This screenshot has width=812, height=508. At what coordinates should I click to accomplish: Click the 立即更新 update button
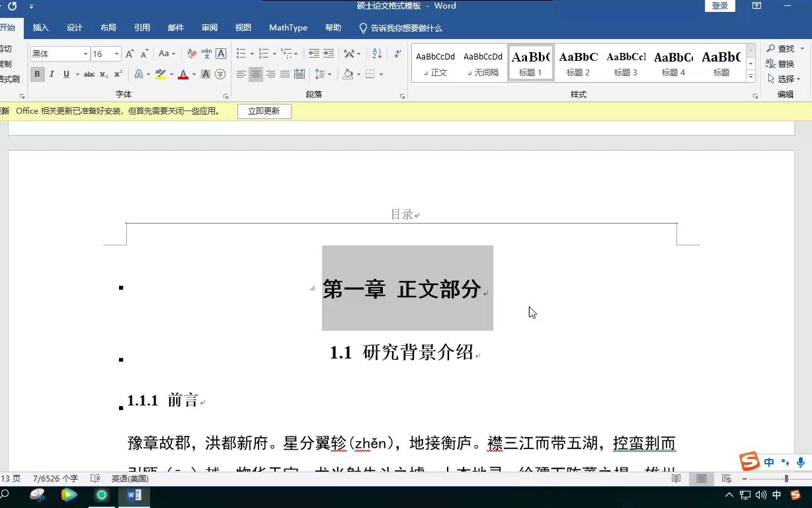click(264, 111)
